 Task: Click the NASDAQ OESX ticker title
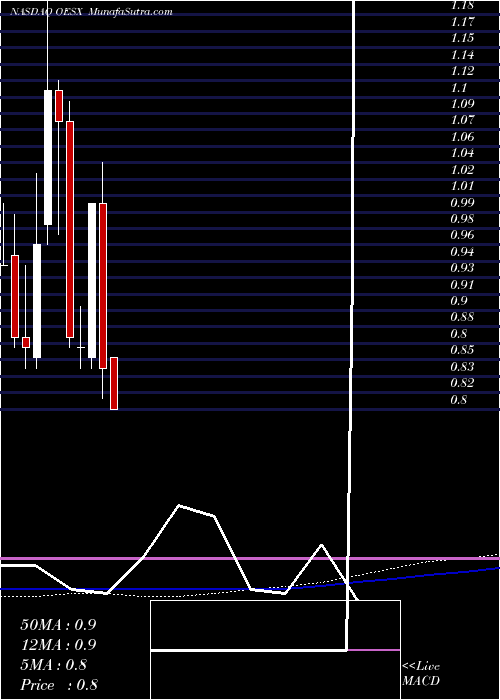pyautogui.click(x=44, y=12)
